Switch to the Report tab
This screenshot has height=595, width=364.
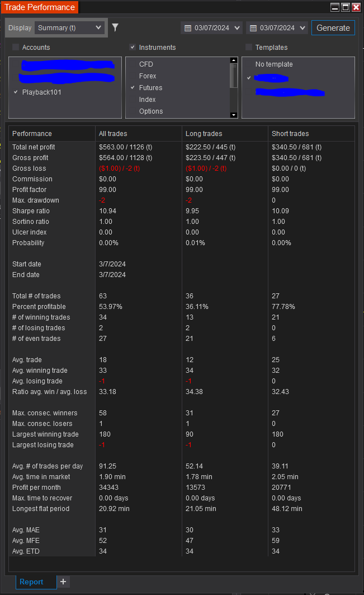click(31, 582)
